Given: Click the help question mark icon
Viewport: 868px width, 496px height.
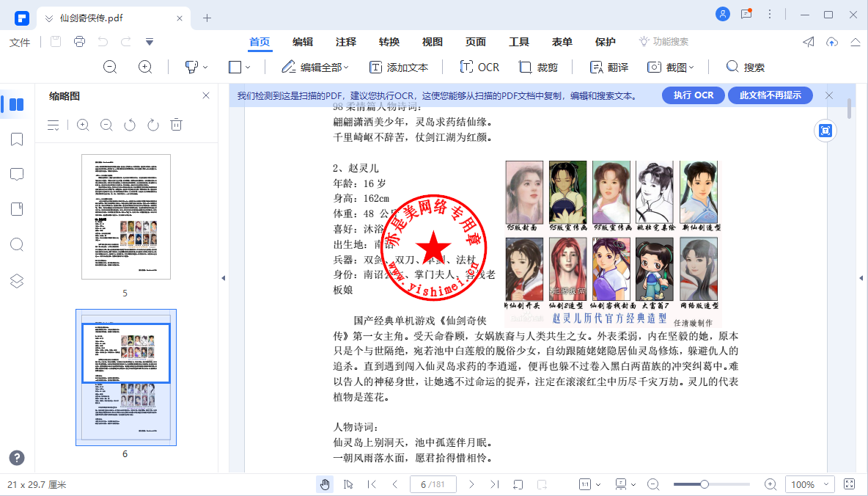Looking at the screenshot, I should pos(17,458).
